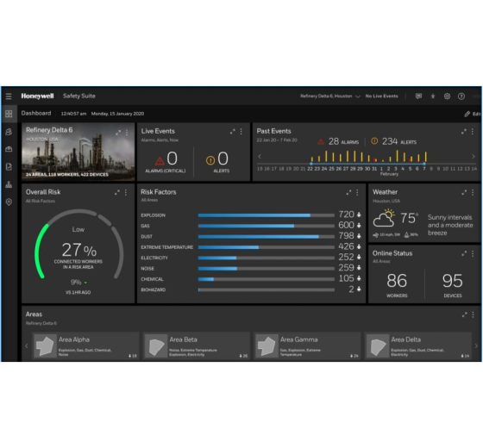Go to previous Past Events date range

tap(260, 157)
